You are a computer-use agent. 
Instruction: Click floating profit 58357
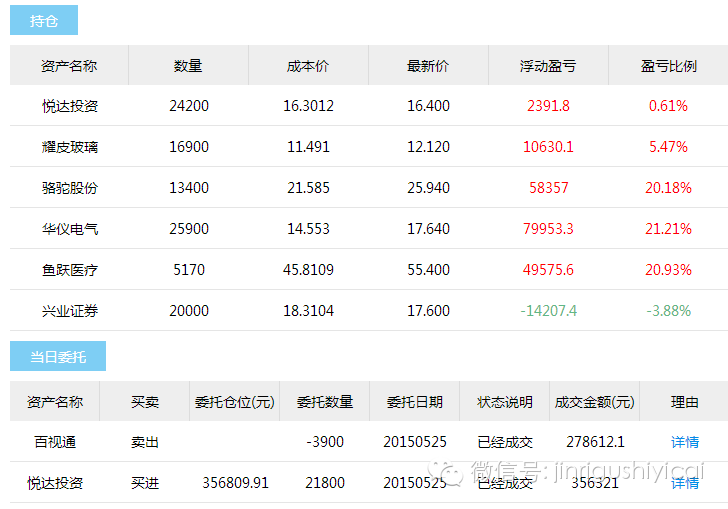pos(548,188)
